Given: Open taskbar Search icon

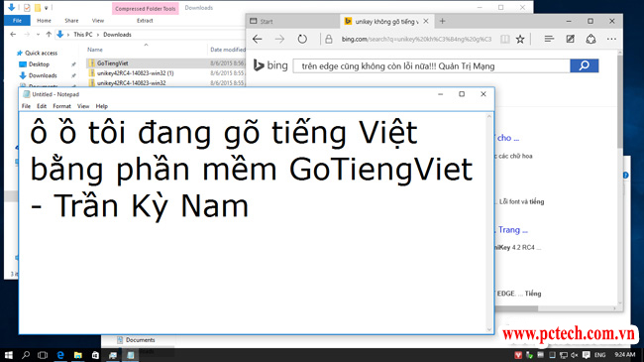Looking at the screenshot, I should click(x=26, y=355).
